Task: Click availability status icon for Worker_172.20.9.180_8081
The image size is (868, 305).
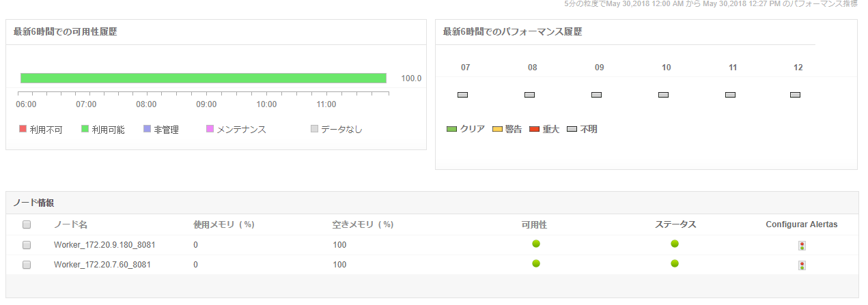Action: (536, 244)
